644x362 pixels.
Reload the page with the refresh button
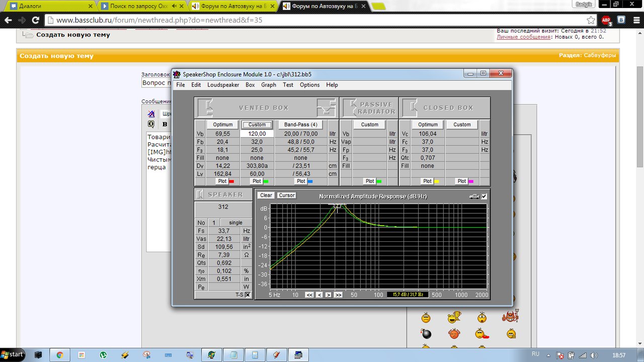(x=35, y=21)
